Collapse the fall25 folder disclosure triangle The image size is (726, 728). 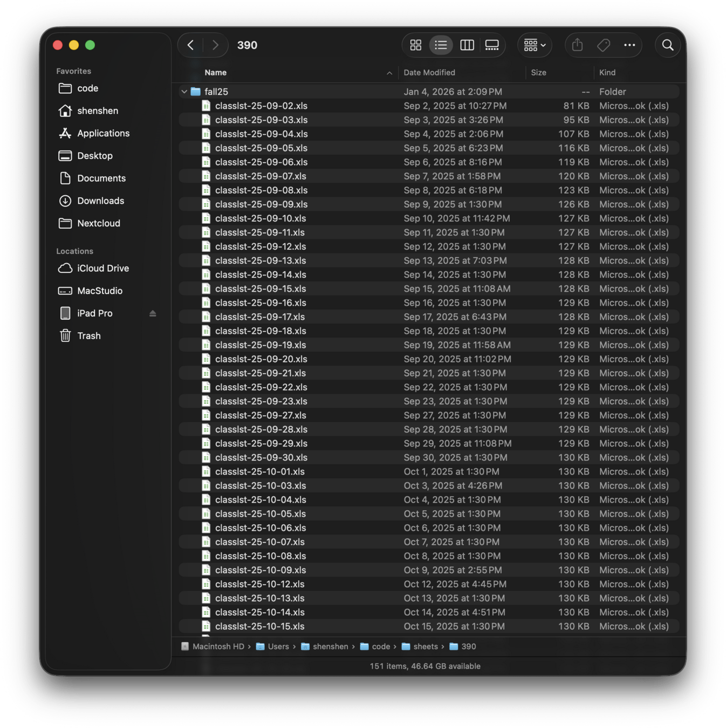point(184,92)
